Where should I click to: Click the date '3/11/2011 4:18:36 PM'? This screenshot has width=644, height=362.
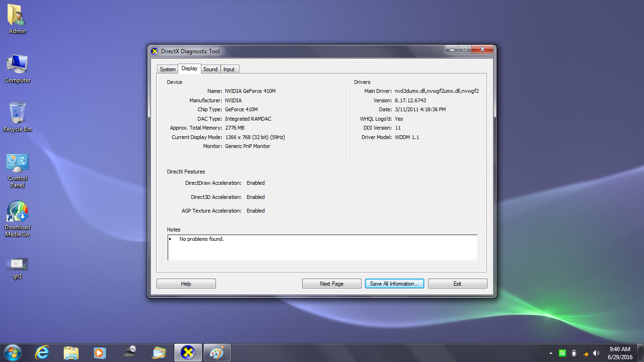pos(421,109)
